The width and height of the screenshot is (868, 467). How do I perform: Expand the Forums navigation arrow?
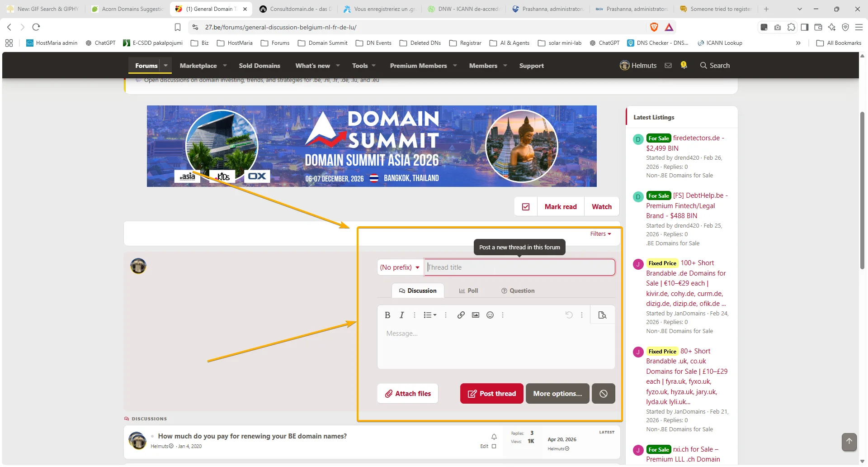pos(166,66)
